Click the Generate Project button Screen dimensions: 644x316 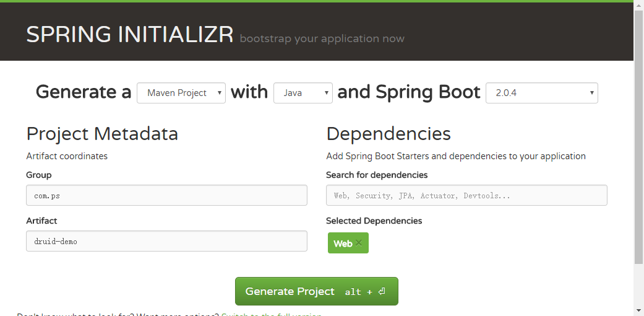[317, 291]
